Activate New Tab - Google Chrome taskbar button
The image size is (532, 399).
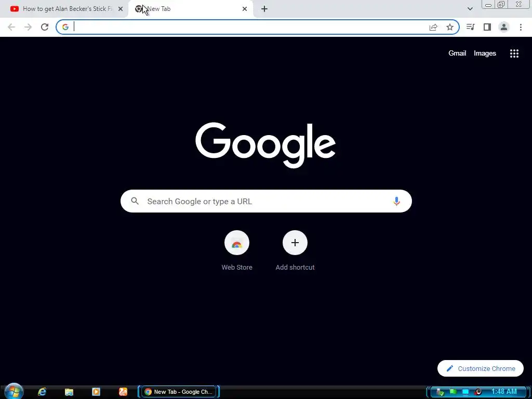tap(179, 392)
